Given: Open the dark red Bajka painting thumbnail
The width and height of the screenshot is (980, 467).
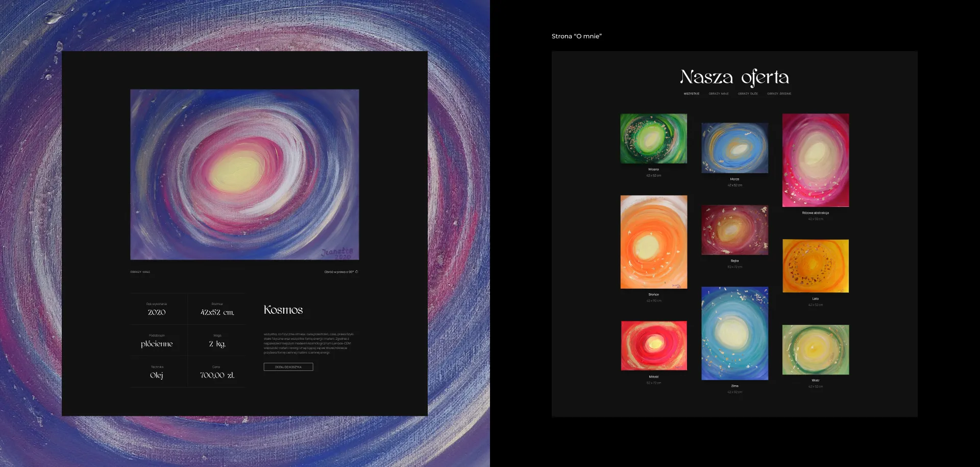Looking at the screenshot, I should 734,230.
